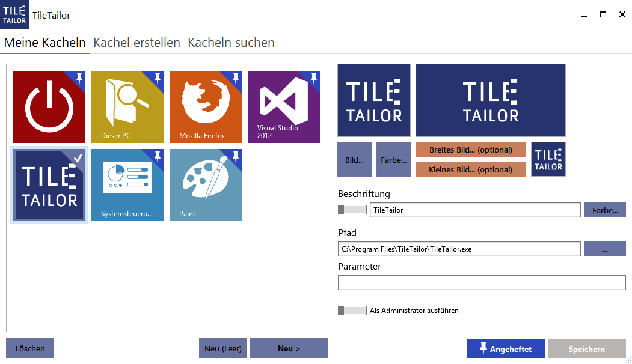Select the Visual Studio 2012 tile
This screenshot has width=632, height=364.
(284, 107)
